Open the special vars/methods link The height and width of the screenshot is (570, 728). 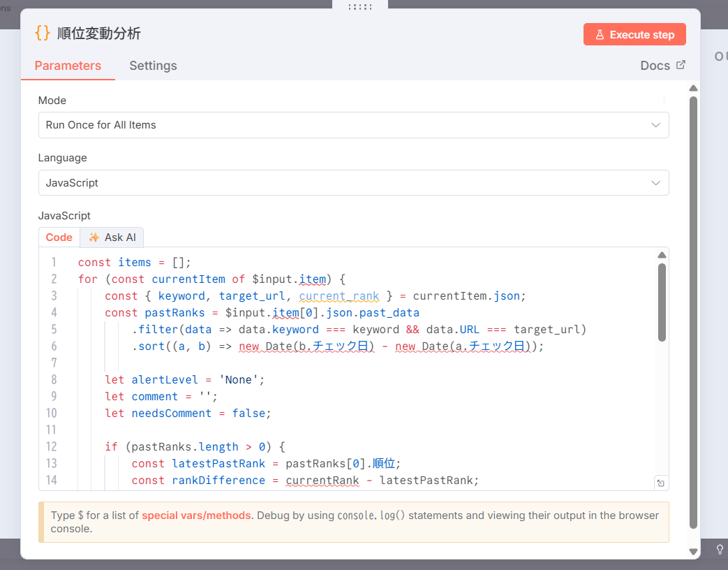tap(195, 516)
